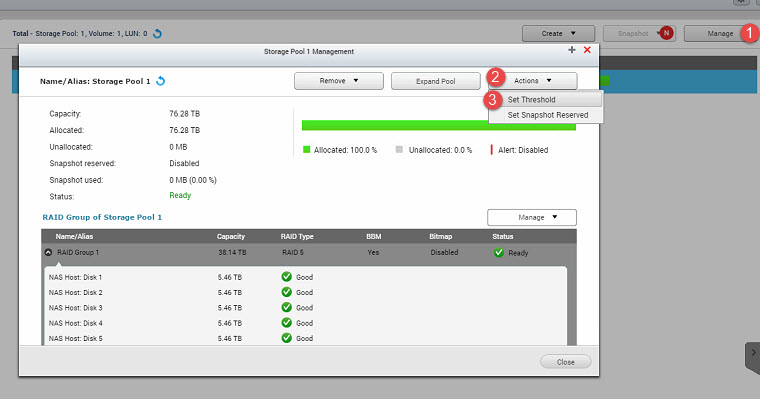Screen dimensions: 760x399
Task: Open the RAID group Manage dropdown
Action: (532, 217)
